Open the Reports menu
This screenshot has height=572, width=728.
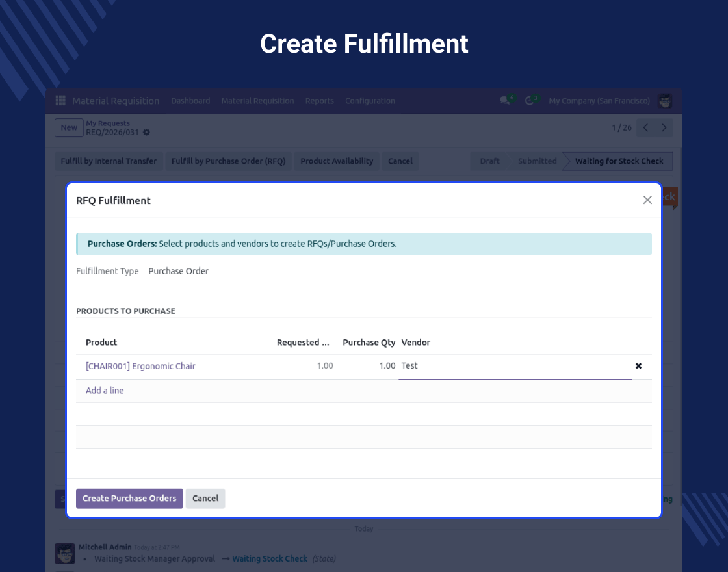click(319, 101)
